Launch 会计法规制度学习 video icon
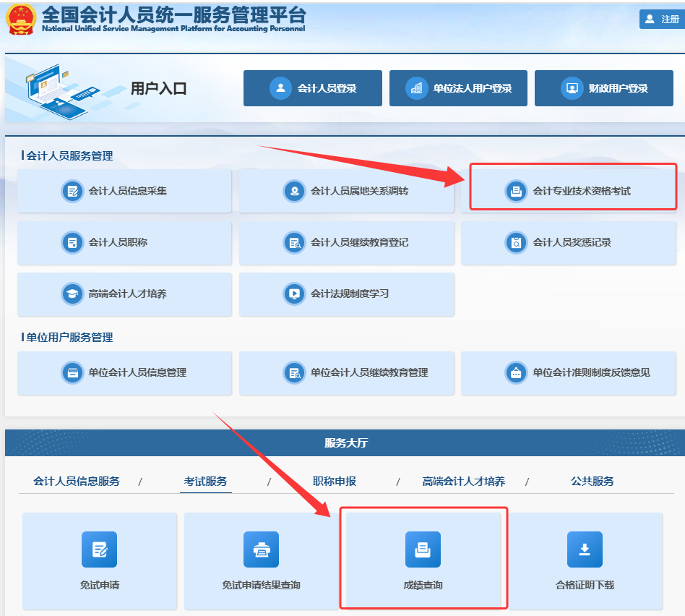 [347, 295]
